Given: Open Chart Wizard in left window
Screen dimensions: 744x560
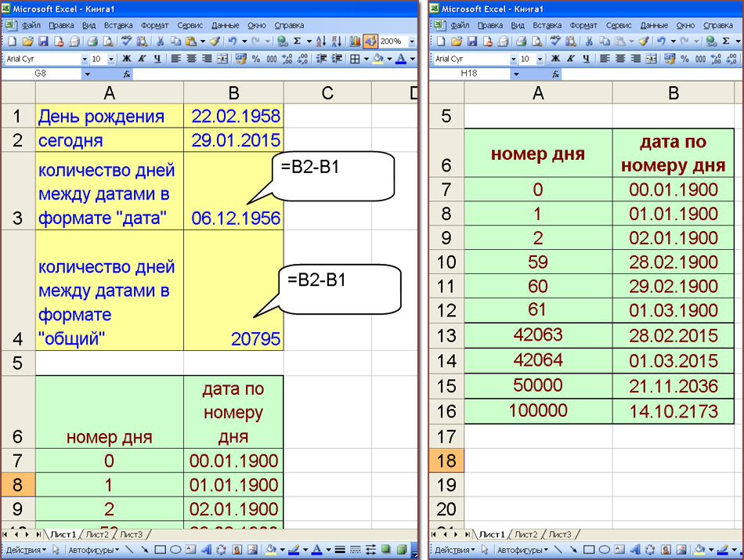Looking at the screenshot, I should click(x=355, y=42).
